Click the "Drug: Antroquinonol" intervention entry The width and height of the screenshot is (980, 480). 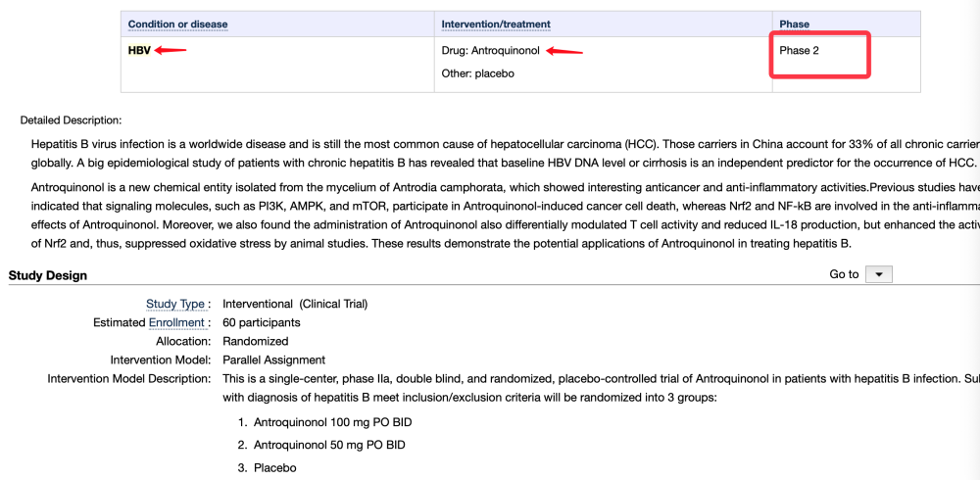490,50
